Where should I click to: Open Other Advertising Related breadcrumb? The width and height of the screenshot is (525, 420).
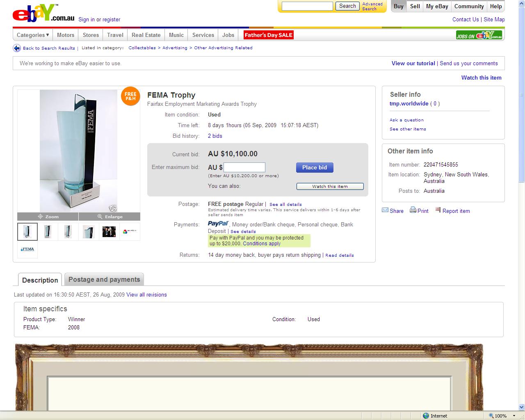223,48
